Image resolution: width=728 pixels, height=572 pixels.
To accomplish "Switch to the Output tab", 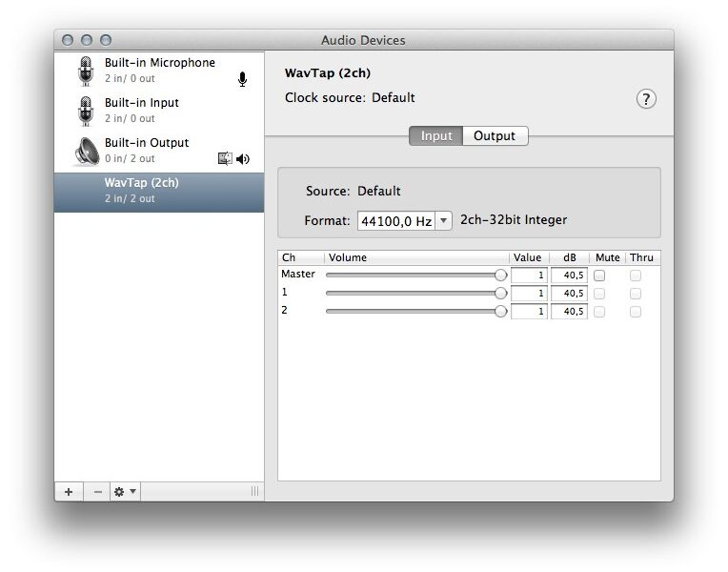I will pyautogui.click(x=495, y=136).
